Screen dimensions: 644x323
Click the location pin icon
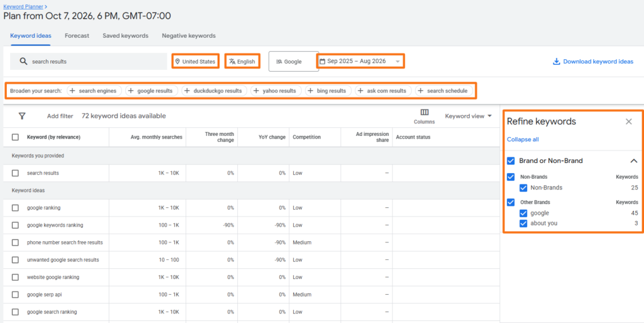click(x=177, y=62)
